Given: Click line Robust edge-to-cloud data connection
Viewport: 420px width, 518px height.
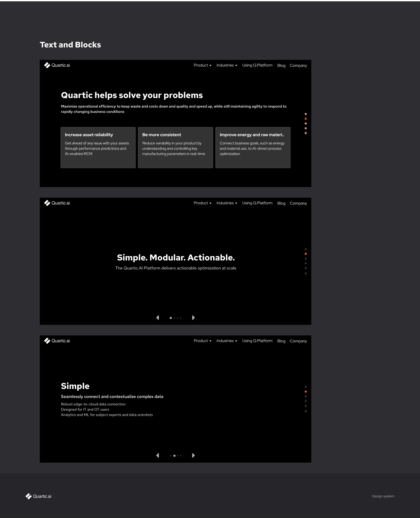Looking at the screenshot, I should coord(93,404).
